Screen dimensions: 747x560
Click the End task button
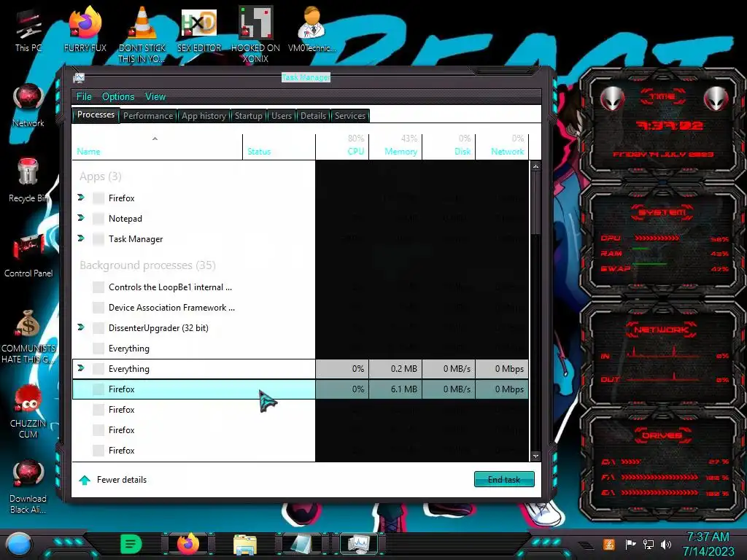pyautogui.click(x=504, y=480)
